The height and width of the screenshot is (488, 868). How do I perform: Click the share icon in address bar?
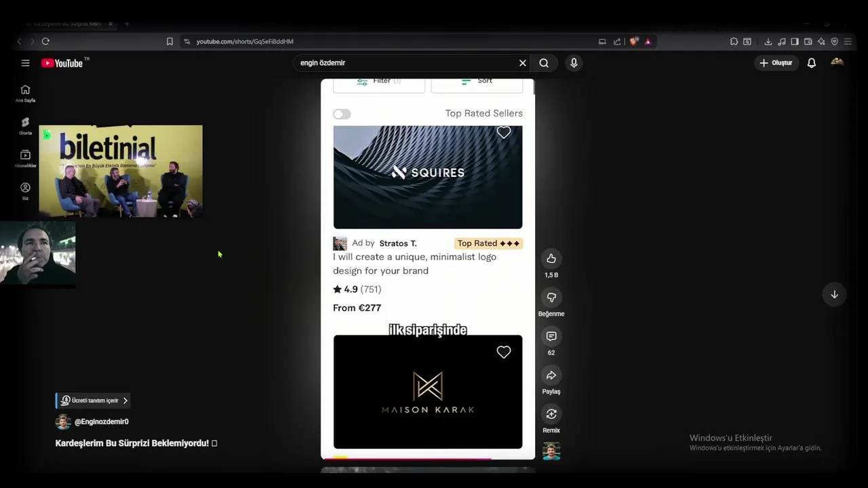(x=617, y=41)
